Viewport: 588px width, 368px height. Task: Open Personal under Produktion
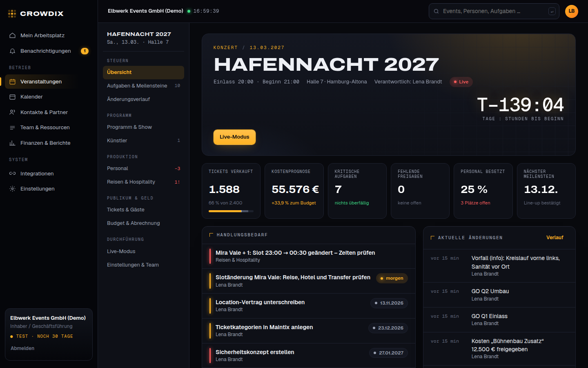click(x=143, y=168)
